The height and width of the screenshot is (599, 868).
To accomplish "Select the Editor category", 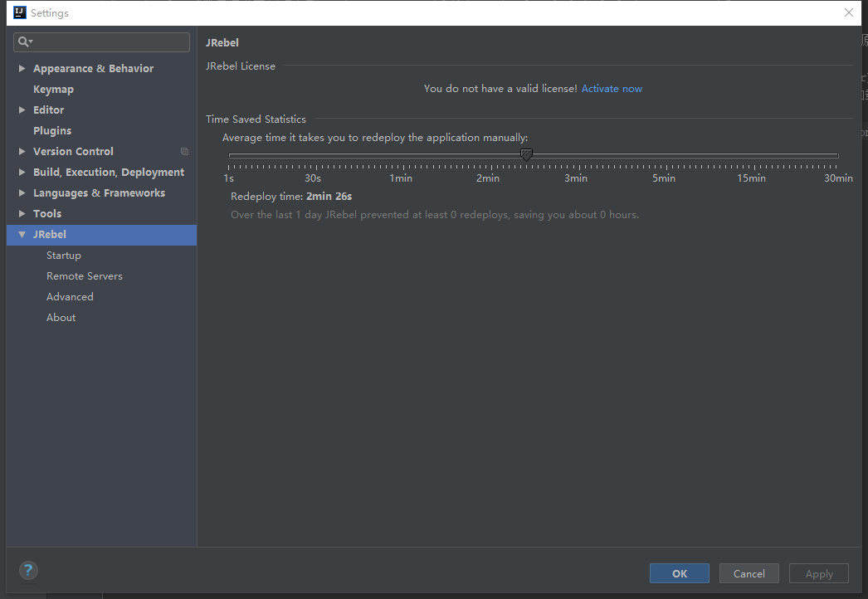I will pyautogui.click(x=49, y=110).
